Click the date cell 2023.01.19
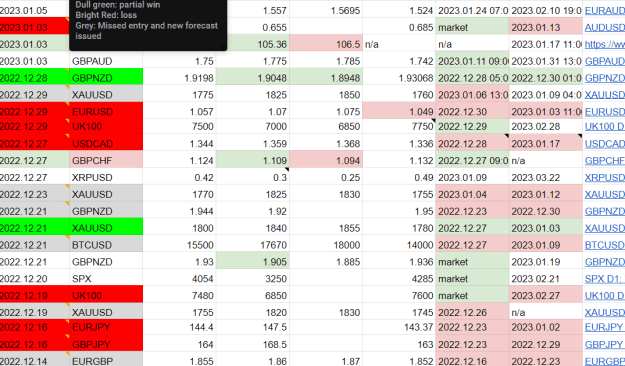This screenshot has width=625, height=366. [x=546, y=261]
